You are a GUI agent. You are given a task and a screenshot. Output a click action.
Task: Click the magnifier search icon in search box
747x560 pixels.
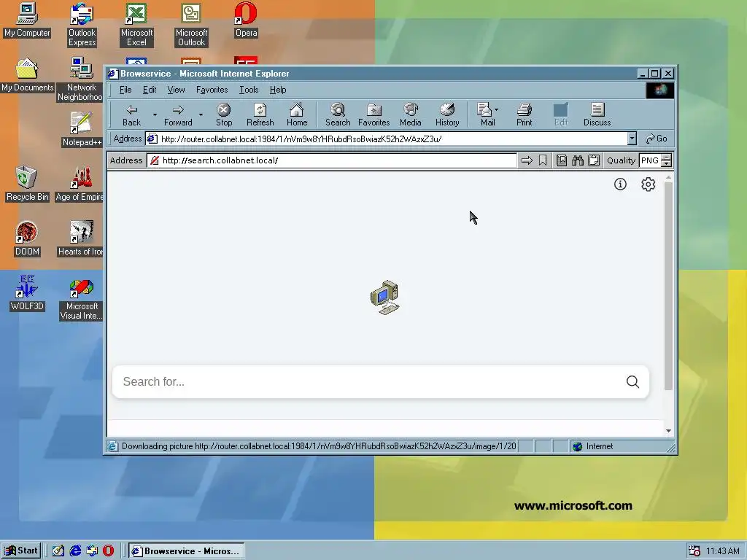click(632, 381)
